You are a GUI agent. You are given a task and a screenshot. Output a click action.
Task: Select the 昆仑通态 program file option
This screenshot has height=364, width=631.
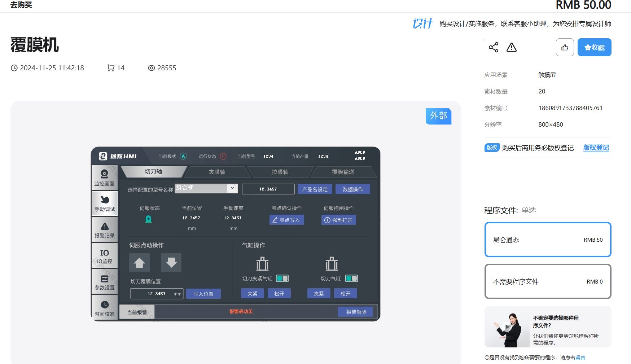point(547,240)
